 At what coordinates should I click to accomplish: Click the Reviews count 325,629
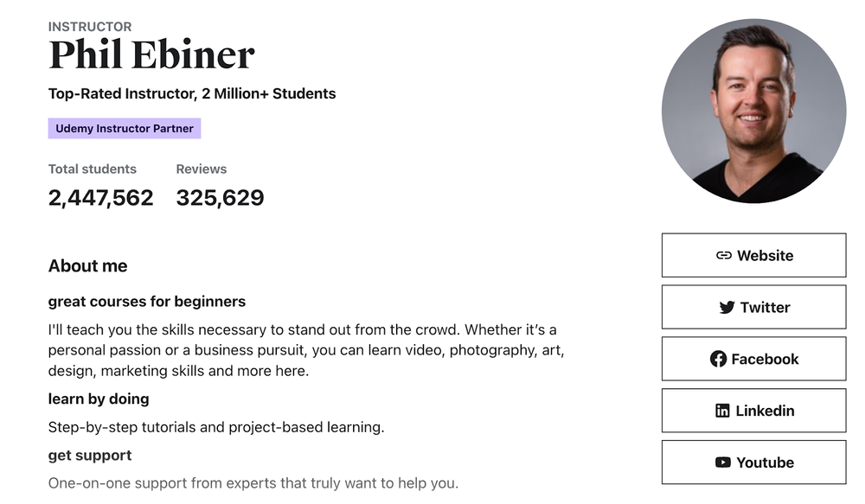click(220, 197)
